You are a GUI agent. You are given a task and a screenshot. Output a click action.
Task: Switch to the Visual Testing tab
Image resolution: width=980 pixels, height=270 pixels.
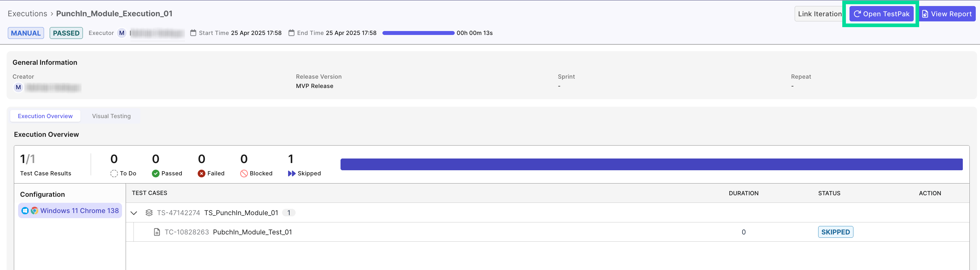pyautogui.click(x=111, y=116)
